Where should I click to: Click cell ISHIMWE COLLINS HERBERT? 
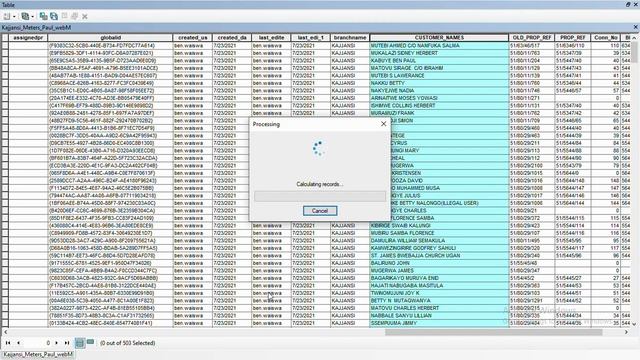coord(439,105)
